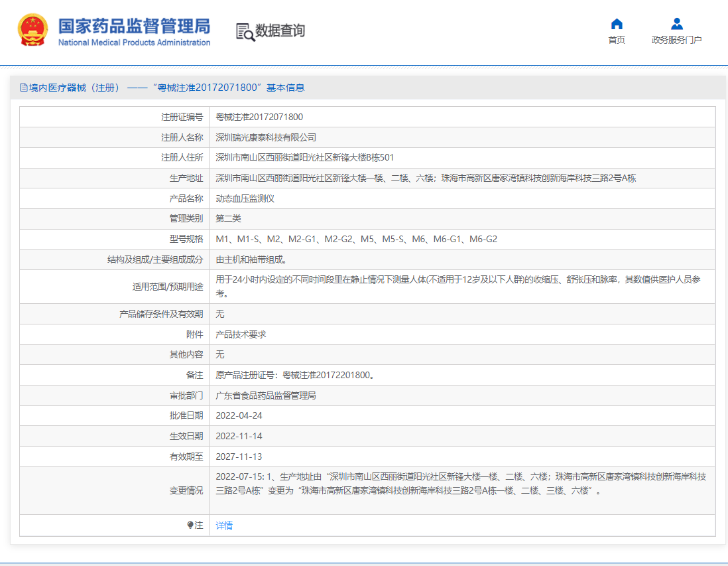Click the attachment value 产品技术要求

pyautogui.click(x=241, y=334)
